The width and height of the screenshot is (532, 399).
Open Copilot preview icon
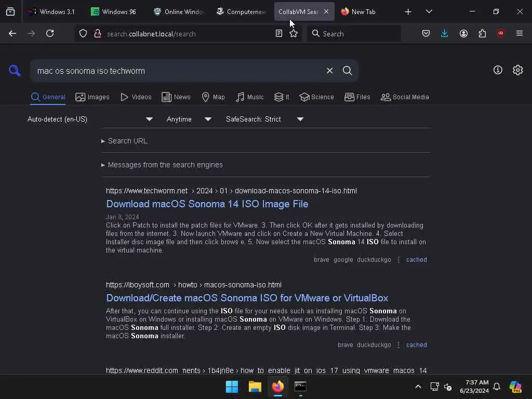click(515, 387)
